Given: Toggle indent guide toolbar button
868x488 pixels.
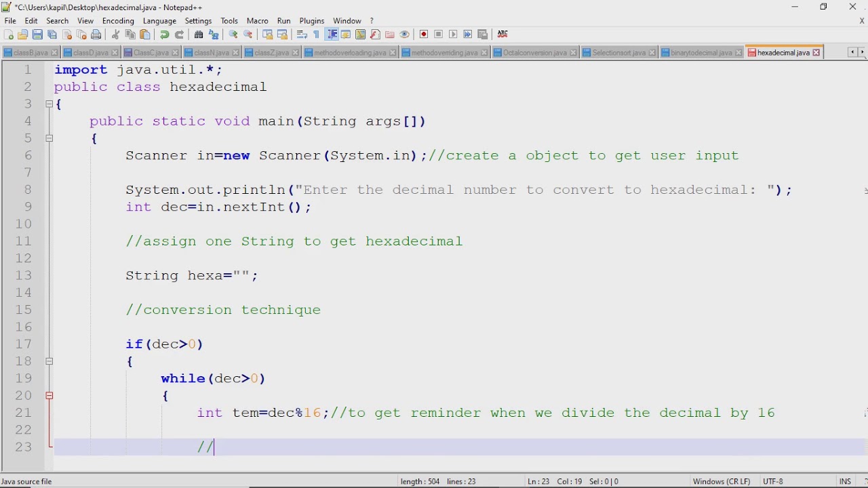Looking at the screenshot, I should [332, 35].
